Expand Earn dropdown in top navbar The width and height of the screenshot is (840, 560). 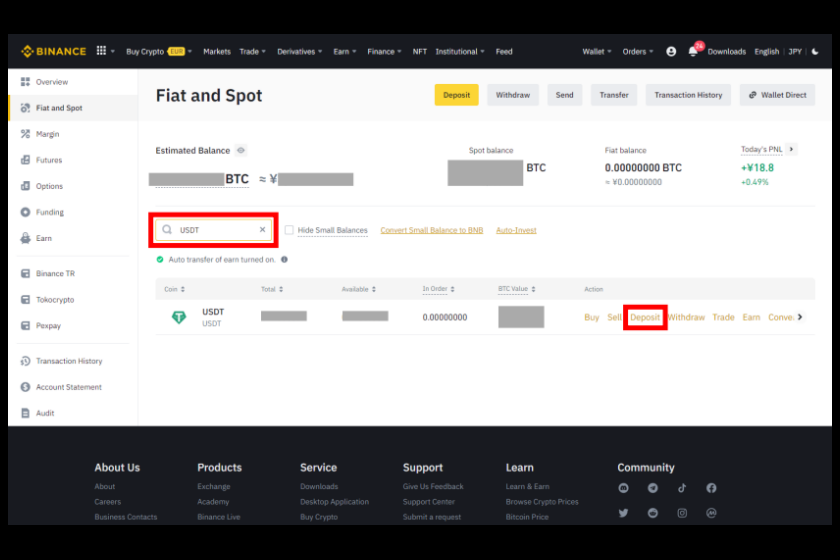coord(344,51)
